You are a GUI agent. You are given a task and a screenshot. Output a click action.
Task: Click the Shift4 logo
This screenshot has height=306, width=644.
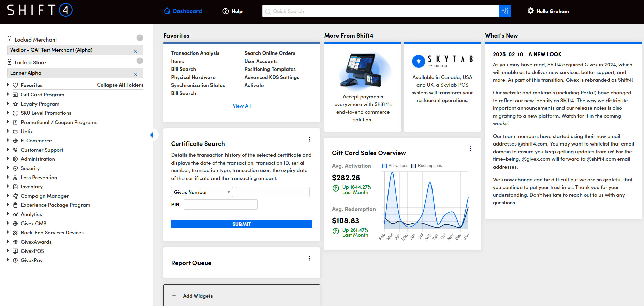coord(40,10)
